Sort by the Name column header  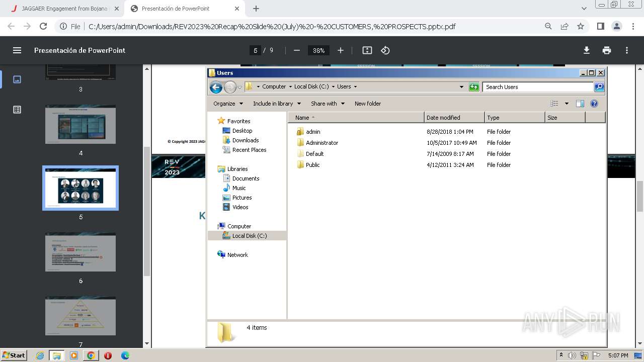coord(356,118)
